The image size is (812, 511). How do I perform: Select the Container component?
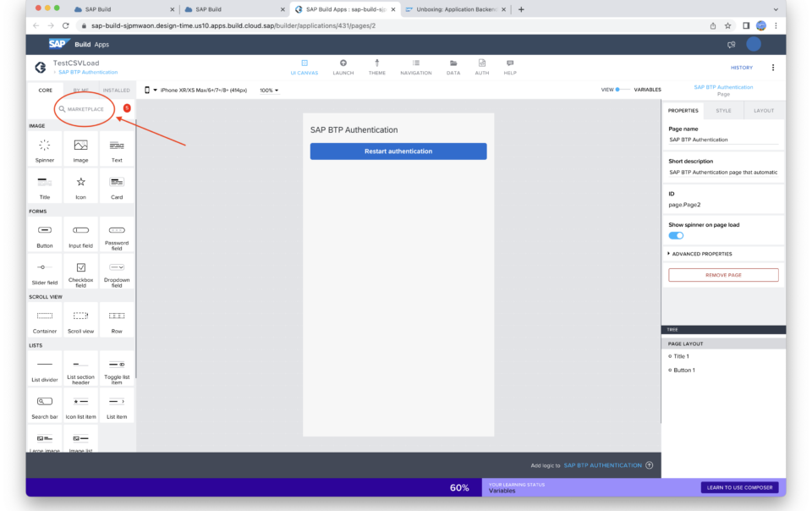click(x=45, y=321)
